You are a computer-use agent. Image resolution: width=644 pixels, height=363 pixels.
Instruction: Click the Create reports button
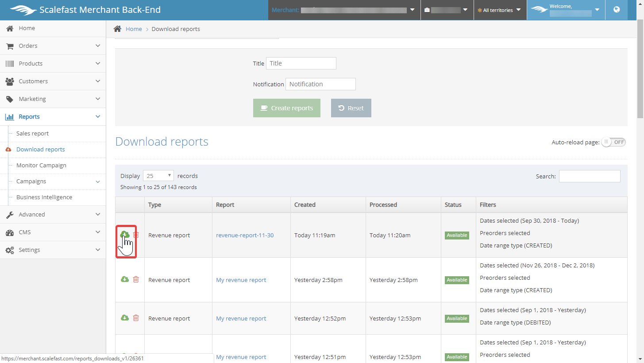pyautogui.click(x=287, y=108)
